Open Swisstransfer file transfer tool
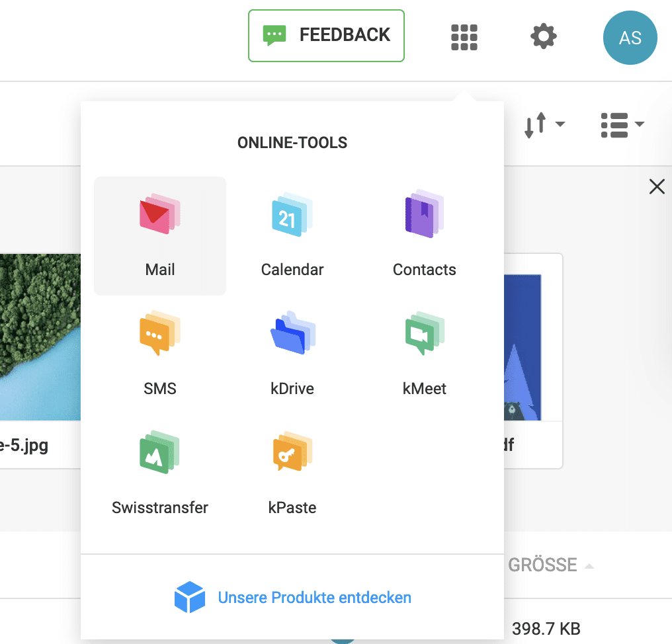Image resolution: width=672 pixels, height=644 pixels. 160,473
